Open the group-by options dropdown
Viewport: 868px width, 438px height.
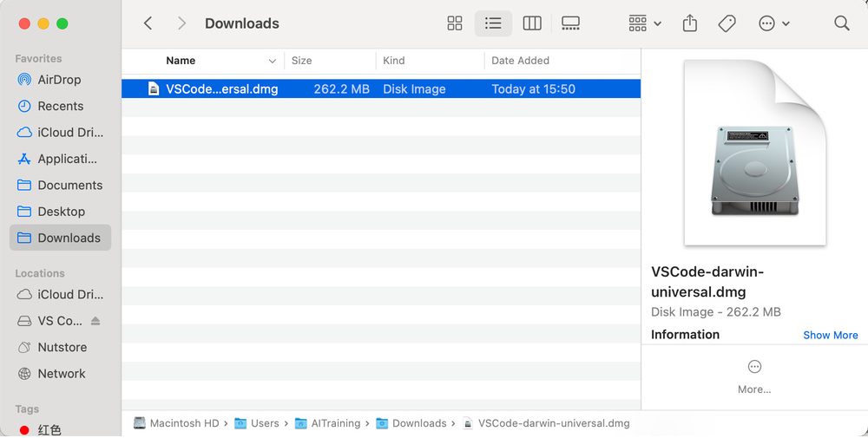coord(645,23)
